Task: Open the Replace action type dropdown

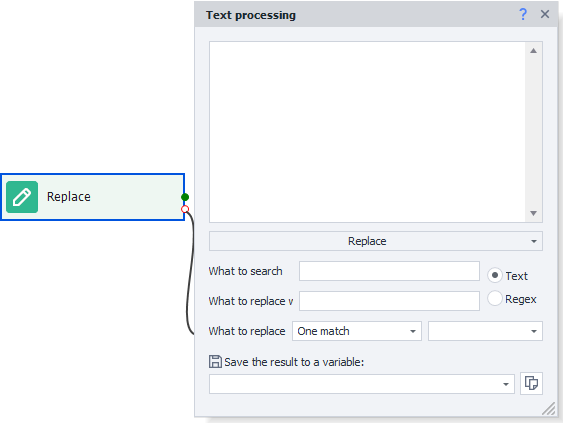Action: (376, 241)
